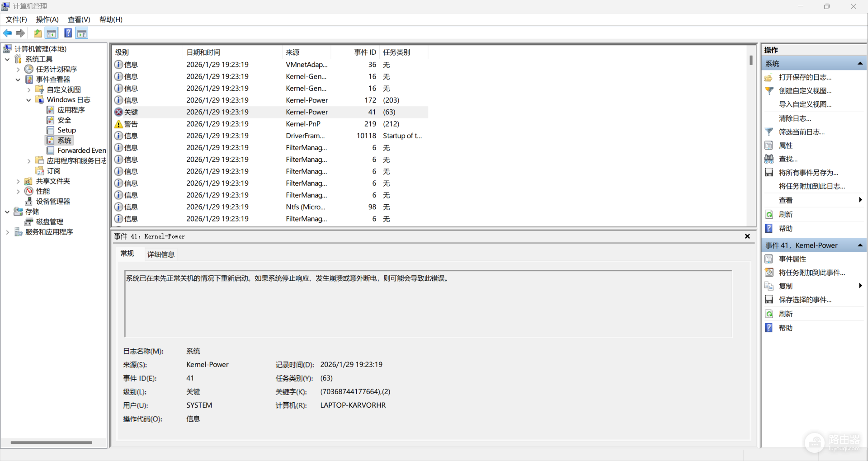The height and width of the screenshot is (461, 868).
Task: Close the event 41 preview pane
Action: [x=747, y=236]
